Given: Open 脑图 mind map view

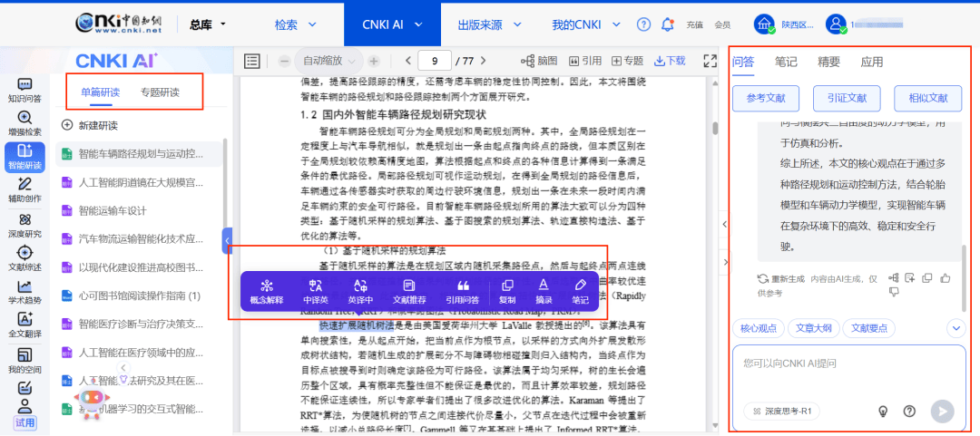Looking at the screenshot, I should coord(542,61).
